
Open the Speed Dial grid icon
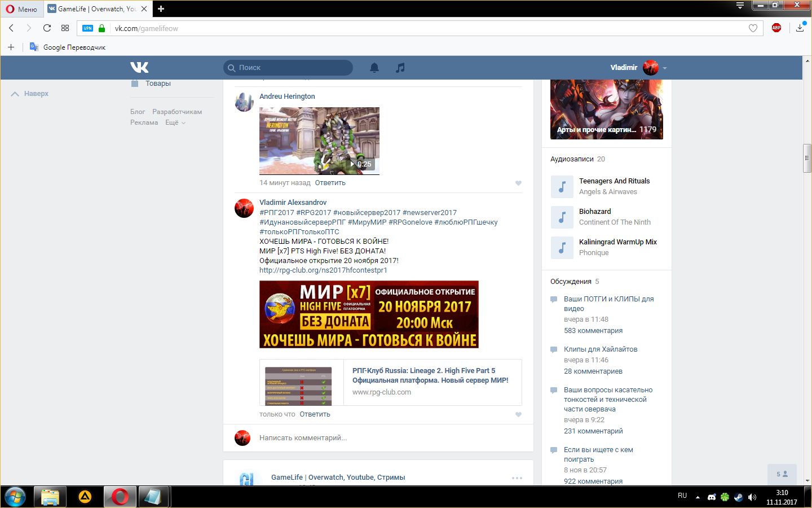tap(65, 28)
